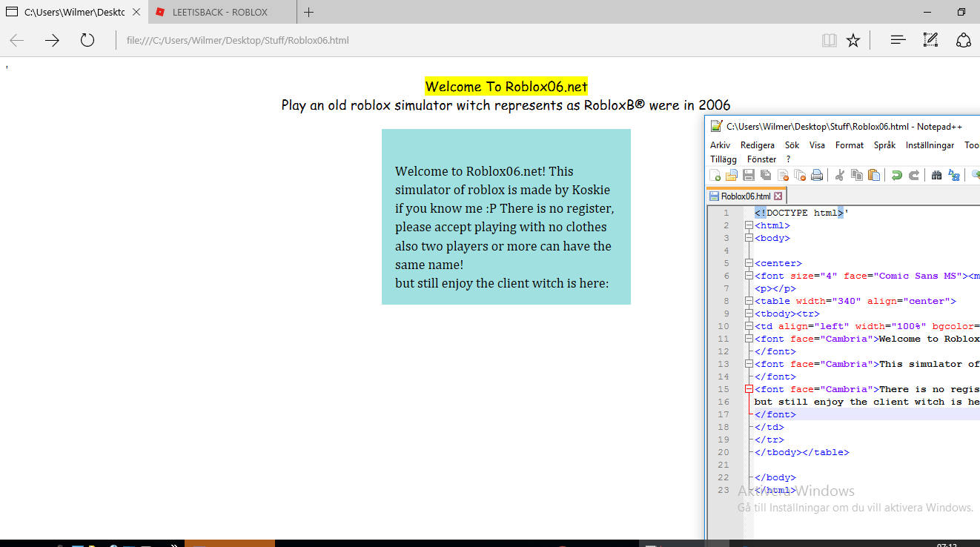Collapse the font size fold on line 6

click(749, 276)
